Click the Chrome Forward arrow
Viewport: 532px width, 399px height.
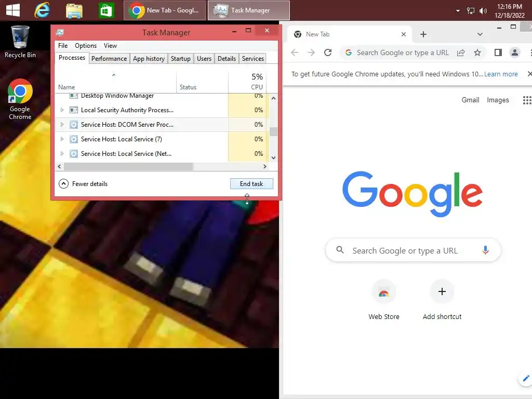coord(311,52)
